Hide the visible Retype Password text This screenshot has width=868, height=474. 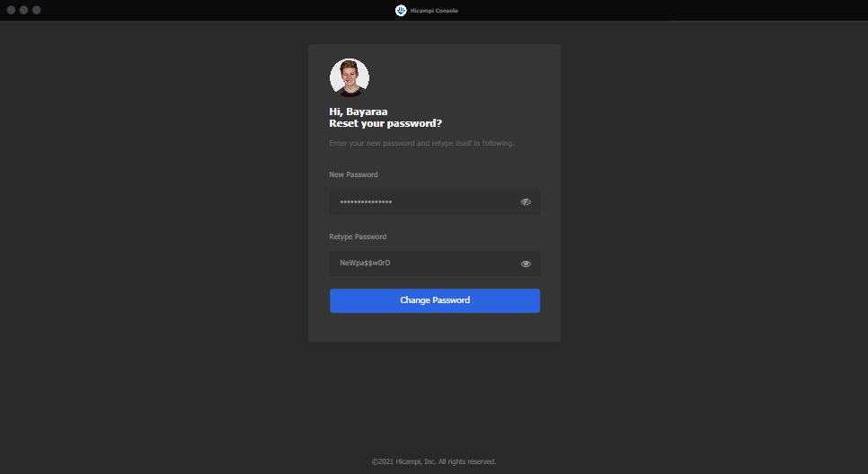tap(526, 264)
